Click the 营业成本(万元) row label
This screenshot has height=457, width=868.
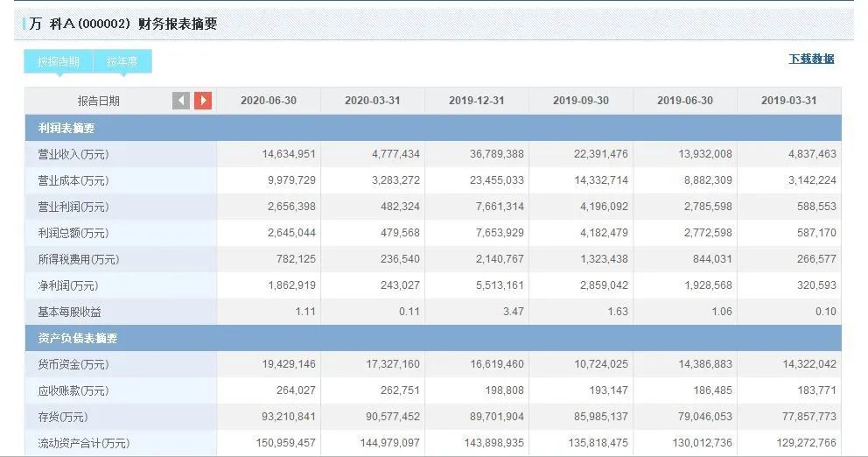(x=73, y=180)
